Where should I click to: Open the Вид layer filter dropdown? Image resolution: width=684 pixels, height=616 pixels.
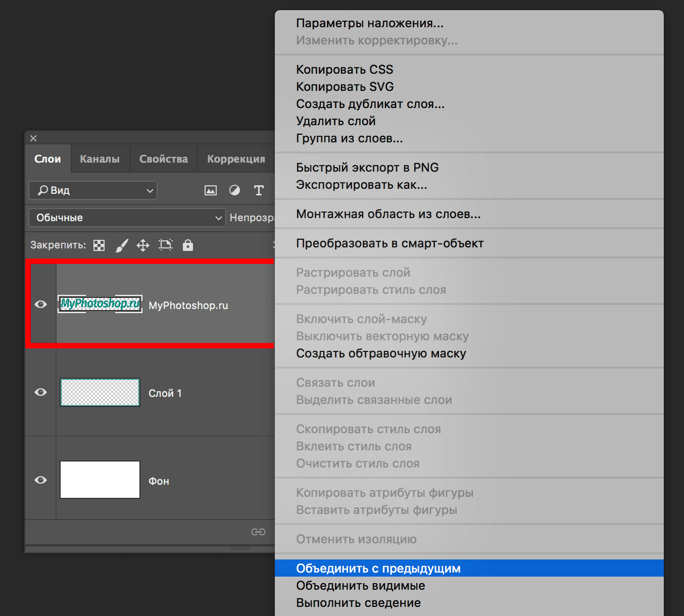[93, 190]
